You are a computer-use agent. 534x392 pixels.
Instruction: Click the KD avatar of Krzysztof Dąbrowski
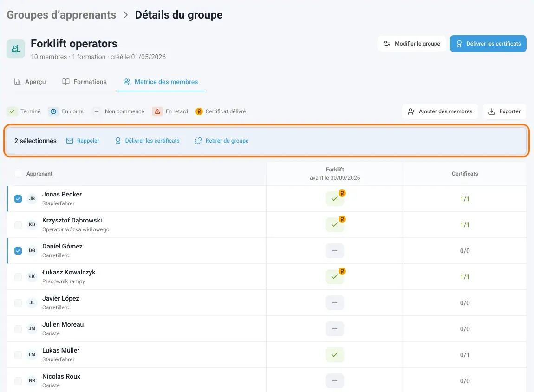pyautogui.click(x=32, y=224)
